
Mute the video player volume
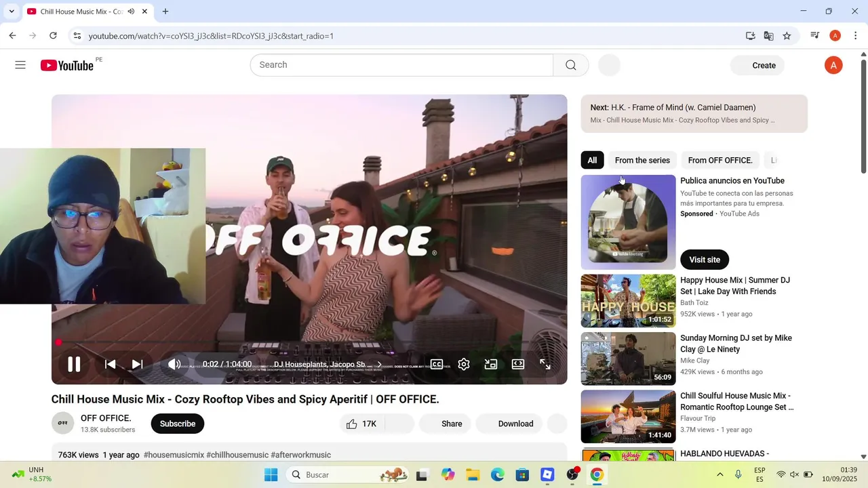[x=174, y=364]
